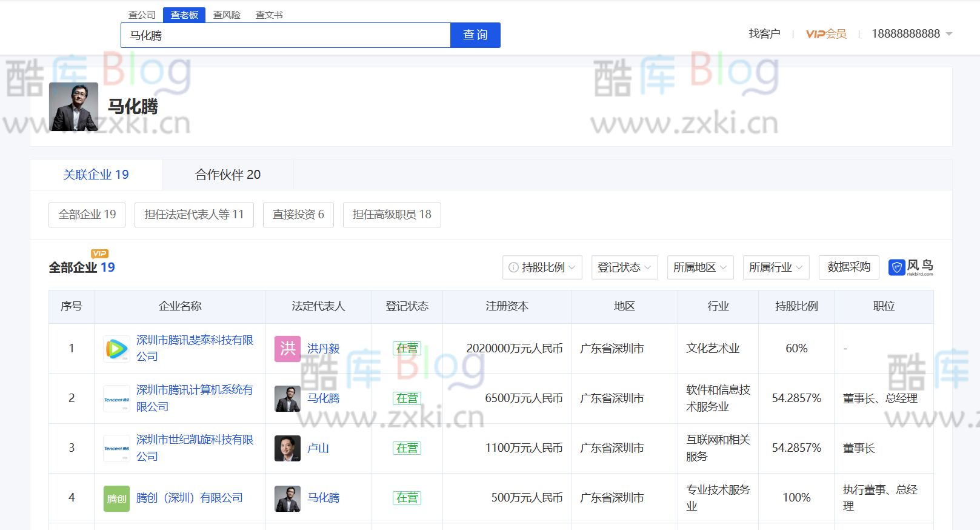Switch to the 查风险 search tab
The image size is (980, 530).
(227, 15)
